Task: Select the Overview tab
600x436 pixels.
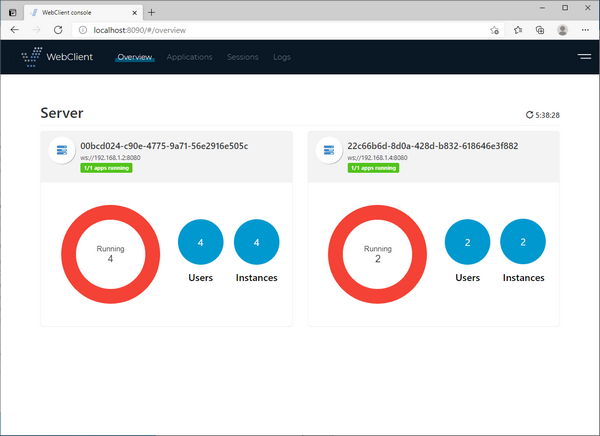Action: [134, 57]
